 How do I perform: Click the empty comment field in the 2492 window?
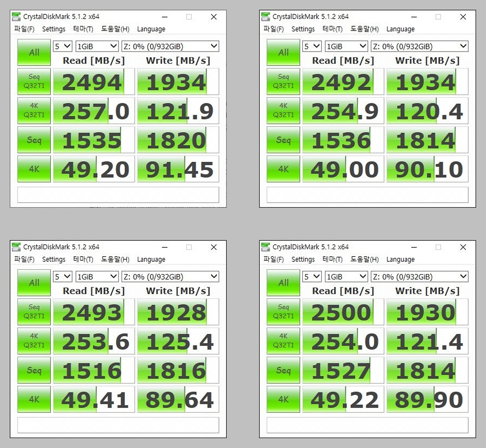tap(368, 195)
